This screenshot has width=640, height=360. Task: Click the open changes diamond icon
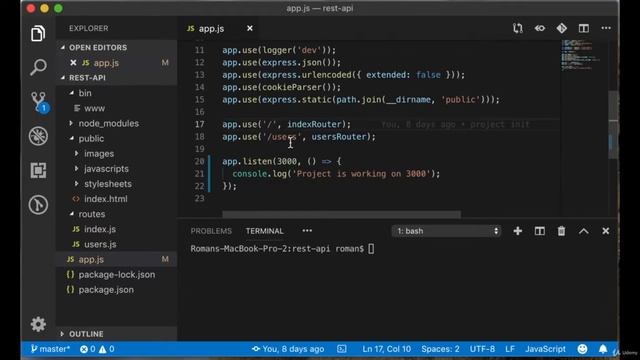pos(562,28)
